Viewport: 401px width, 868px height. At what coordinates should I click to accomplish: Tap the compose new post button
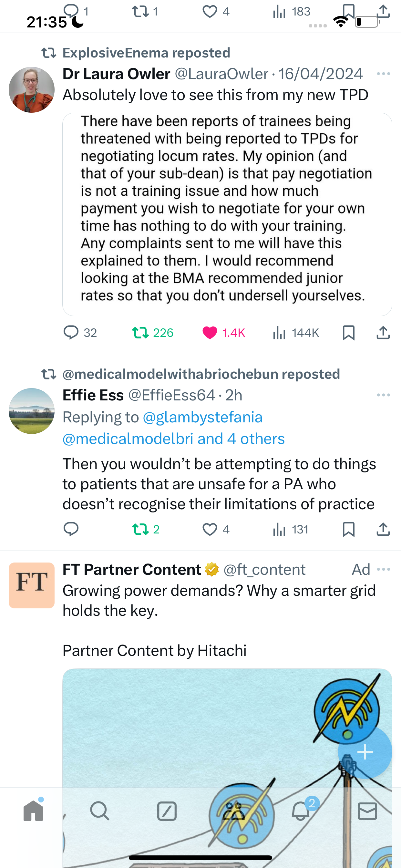pyautogui.click(x=365, y=752)
